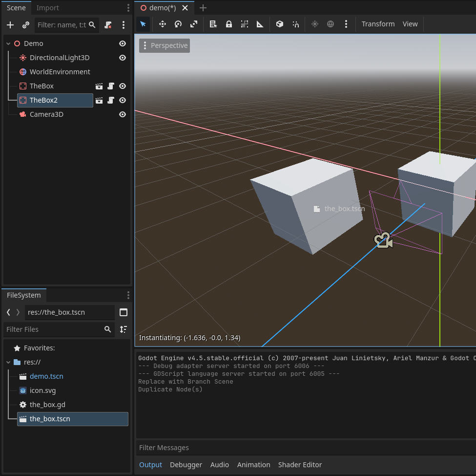Toggle visibility of the Camera3D node
The image size is (476, 476).
(123, 114)
